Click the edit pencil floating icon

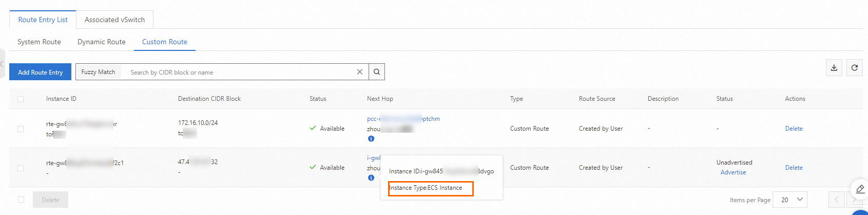[x=860, y=189]
